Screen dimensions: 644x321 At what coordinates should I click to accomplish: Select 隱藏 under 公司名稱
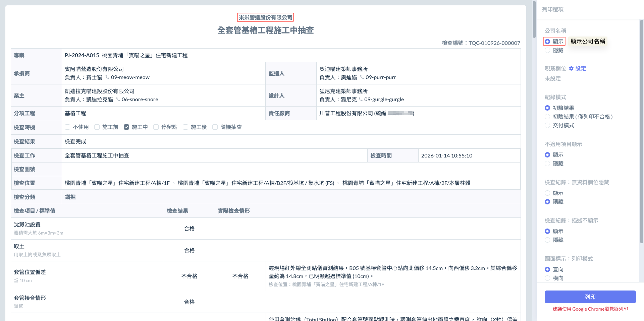pos(547,50)
